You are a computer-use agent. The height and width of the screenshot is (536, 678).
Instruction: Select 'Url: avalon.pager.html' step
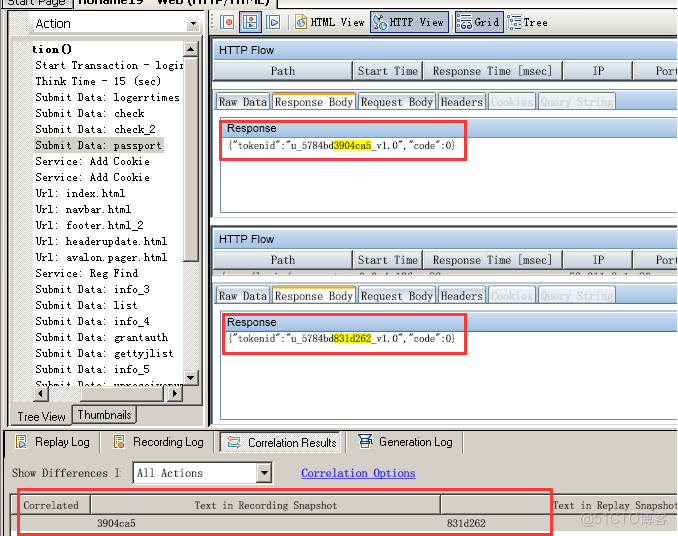coord(101,257)
